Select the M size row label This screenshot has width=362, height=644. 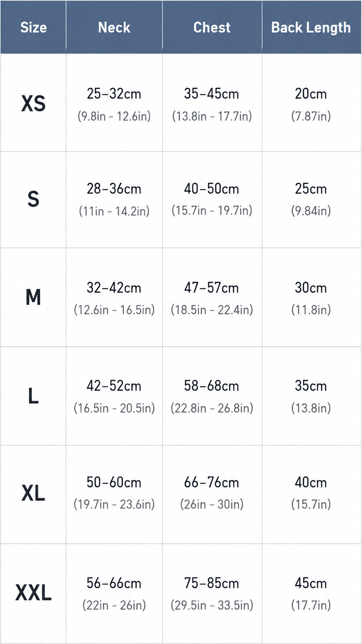(x=33, y=297)
